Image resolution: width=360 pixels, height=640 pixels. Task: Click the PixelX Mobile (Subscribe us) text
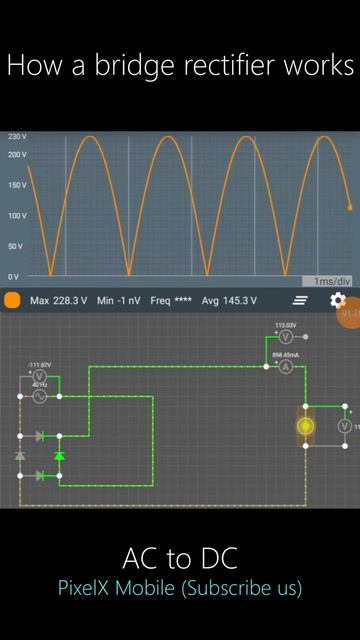pyautogui.click(x=180, y=588)
